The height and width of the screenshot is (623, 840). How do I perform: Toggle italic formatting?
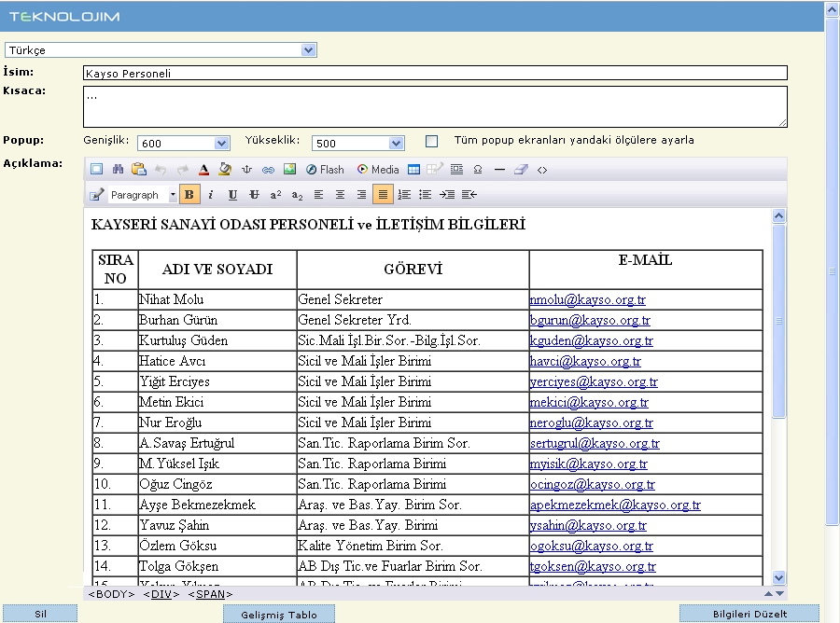point(211,194)
